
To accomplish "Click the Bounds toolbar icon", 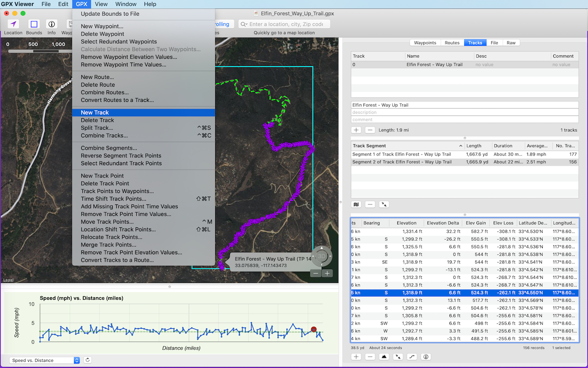I will [34, 25].
